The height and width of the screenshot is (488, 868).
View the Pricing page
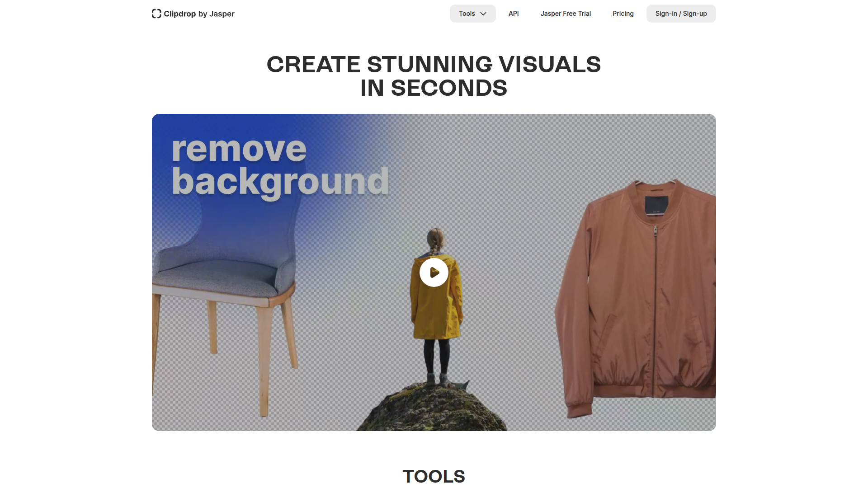[623, 14]
